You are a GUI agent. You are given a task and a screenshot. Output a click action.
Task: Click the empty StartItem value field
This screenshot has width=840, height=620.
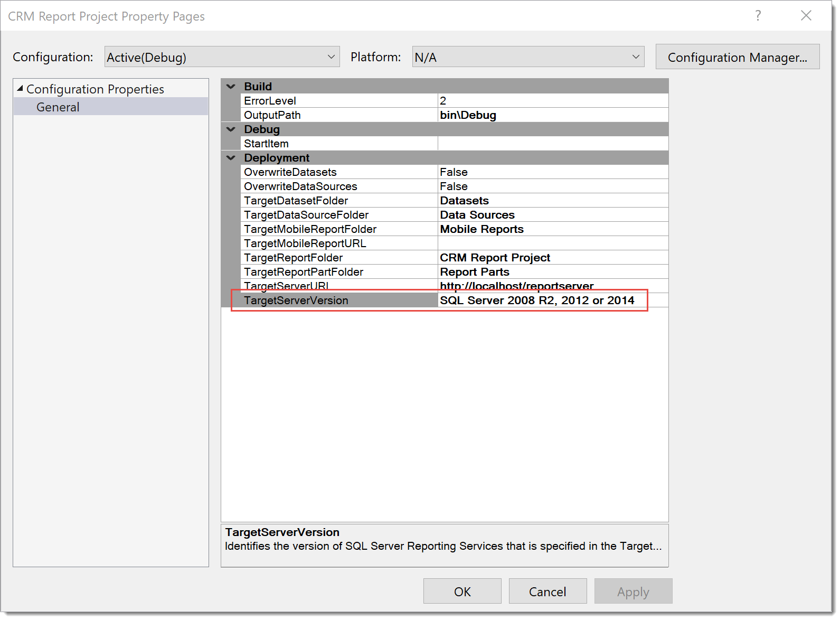(x=553, y=143)
